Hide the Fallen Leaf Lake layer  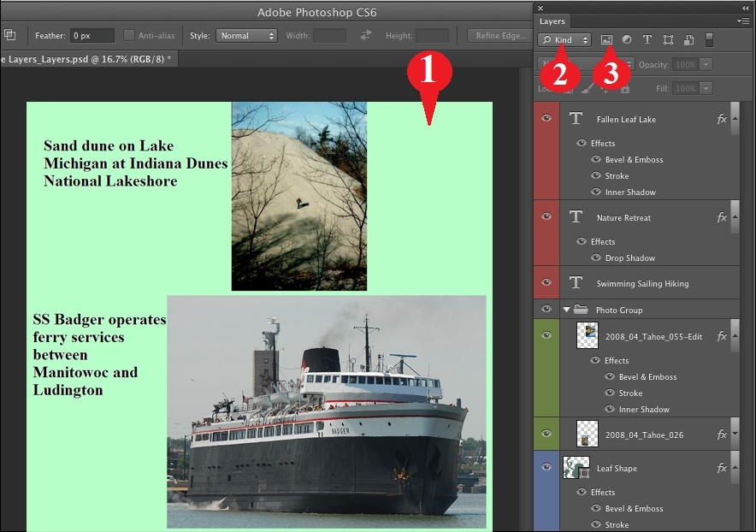[546, 119]
